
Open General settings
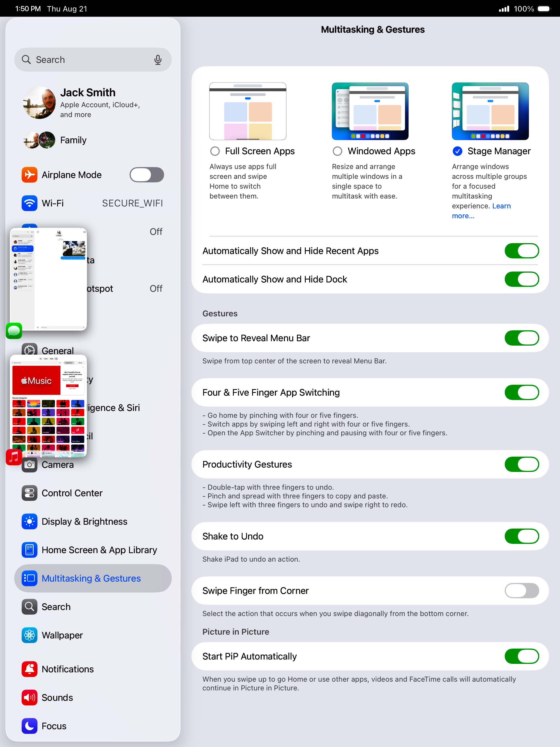(x=93, y=351)
